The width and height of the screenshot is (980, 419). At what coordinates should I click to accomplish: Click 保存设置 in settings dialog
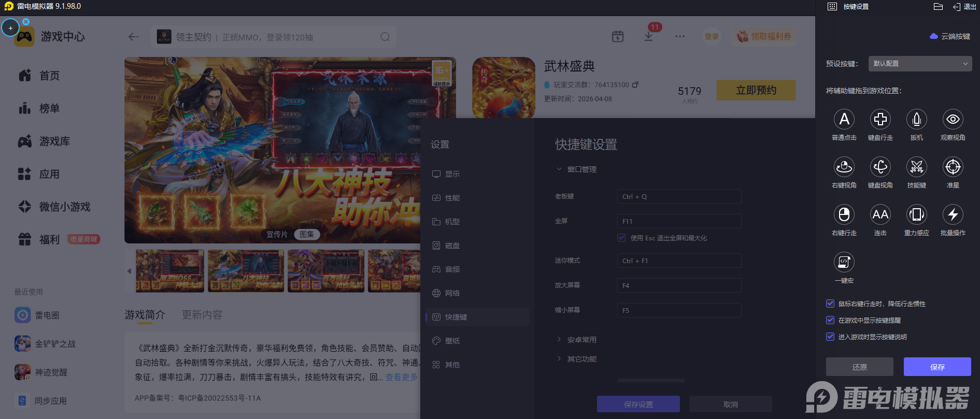[638, 404]
